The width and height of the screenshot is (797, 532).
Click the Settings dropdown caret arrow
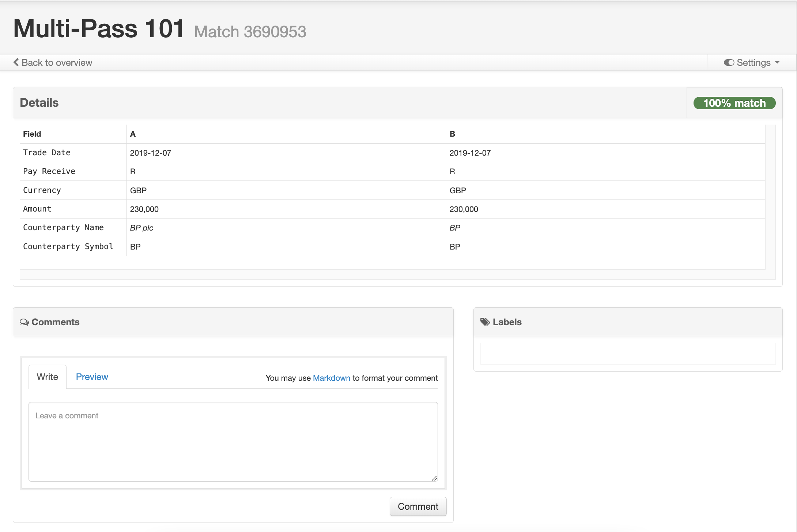pos(777,62)
